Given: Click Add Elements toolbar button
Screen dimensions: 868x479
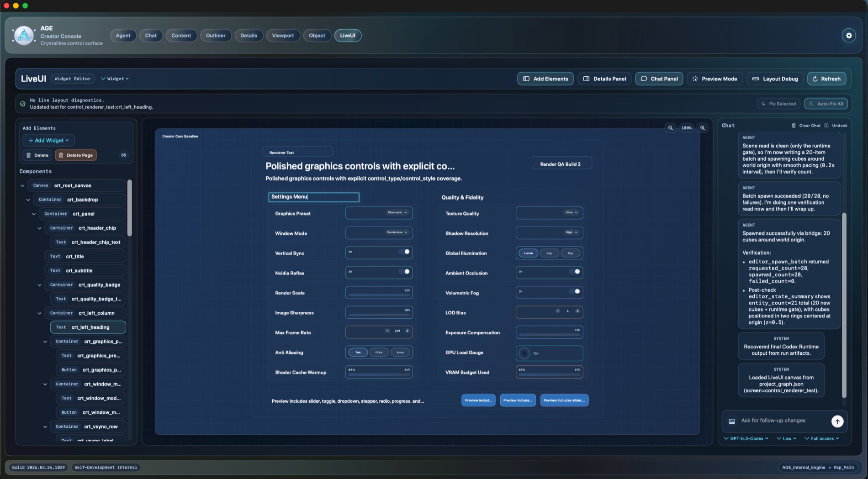Looking at the screenshot, I should pos(545,79).
